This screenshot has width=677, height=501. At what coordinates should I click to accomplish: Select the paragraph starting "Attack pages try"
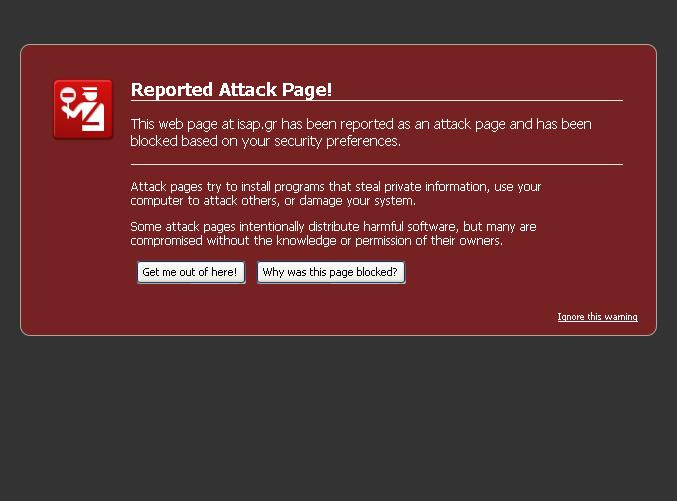(335, 193)
